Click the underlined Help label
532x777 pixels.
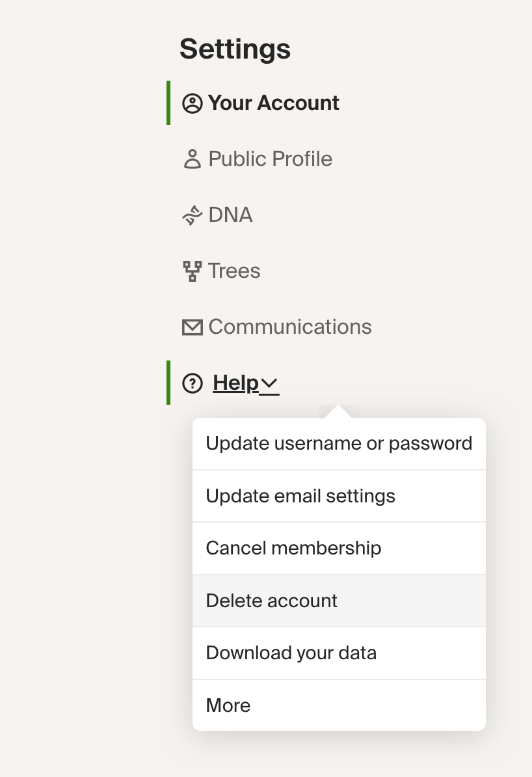click(x=236, y=383)
